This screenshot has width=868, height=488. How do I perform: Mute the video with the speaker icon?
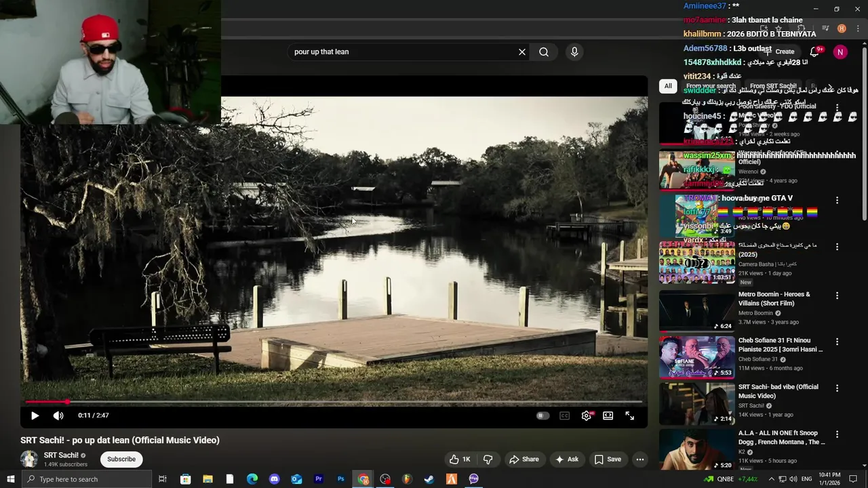tap(58, 415)
